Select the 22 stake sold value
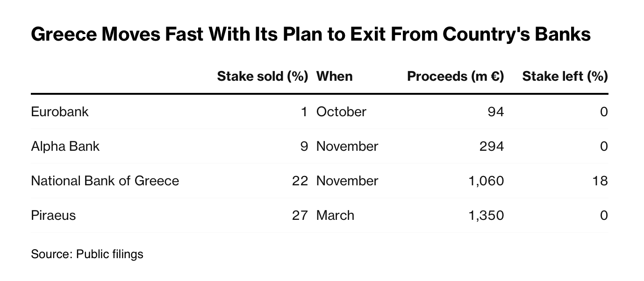The image size is (644, 281). pos(300,181)
